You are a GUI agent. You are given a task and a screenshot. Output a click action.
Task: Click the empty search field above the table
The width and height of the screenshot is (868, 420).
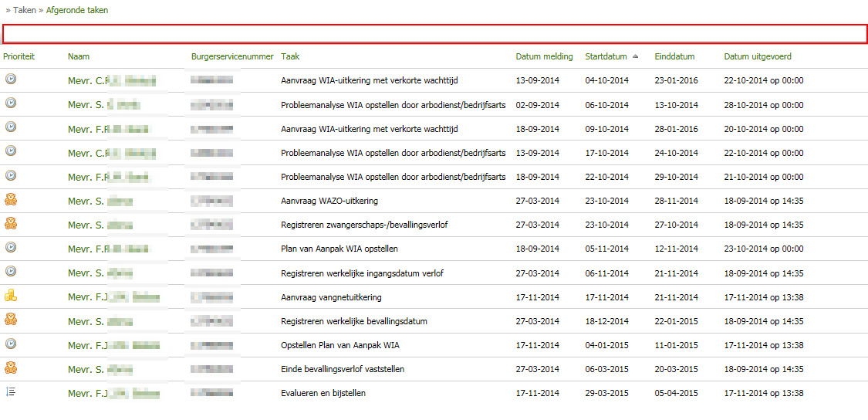pos(434,33)
